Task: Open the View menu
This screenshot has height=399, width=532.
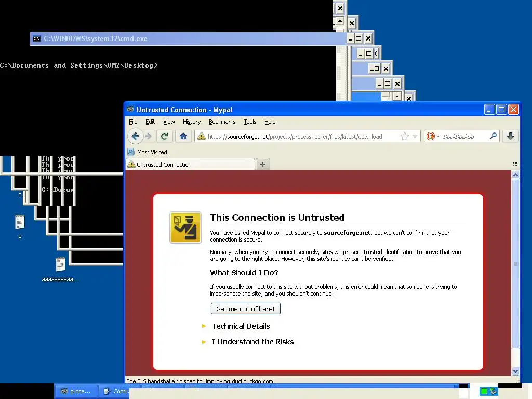Action: coord(169,122)
